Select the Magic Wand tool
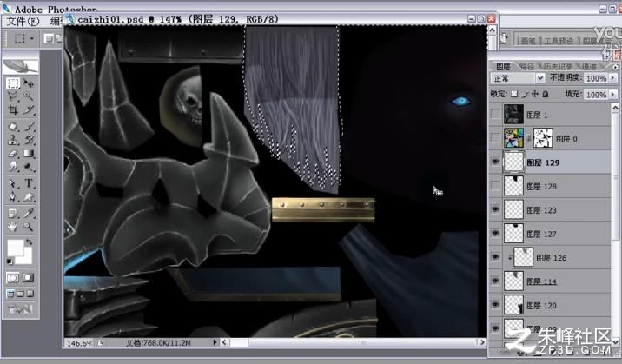The height and width of the screenshot is (364, 622). click(x=28, y=96)
